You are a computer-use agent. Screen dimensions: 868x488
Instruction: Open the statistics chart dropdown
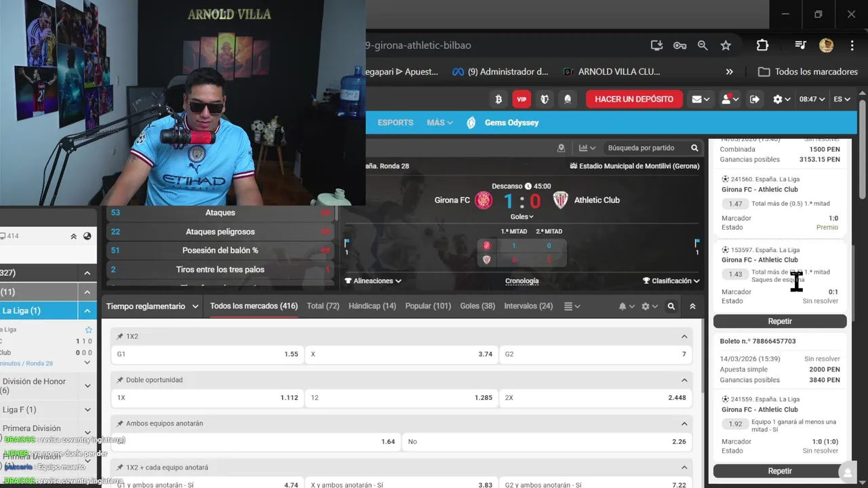click(587, 148)
